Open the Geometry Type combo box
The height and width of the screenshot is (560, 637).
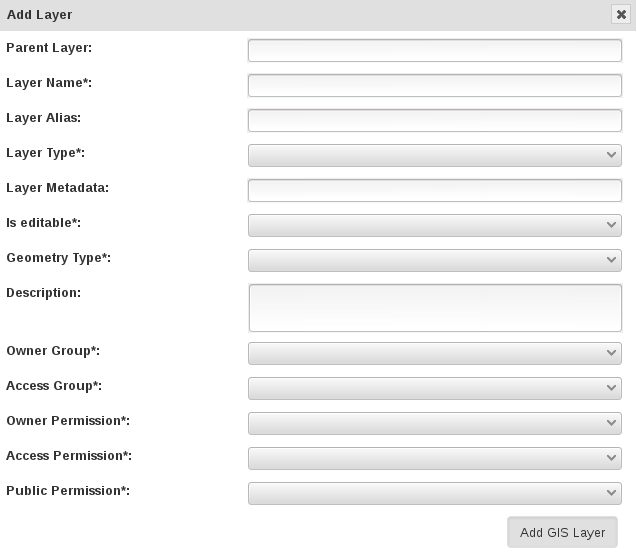click(435, 260)
